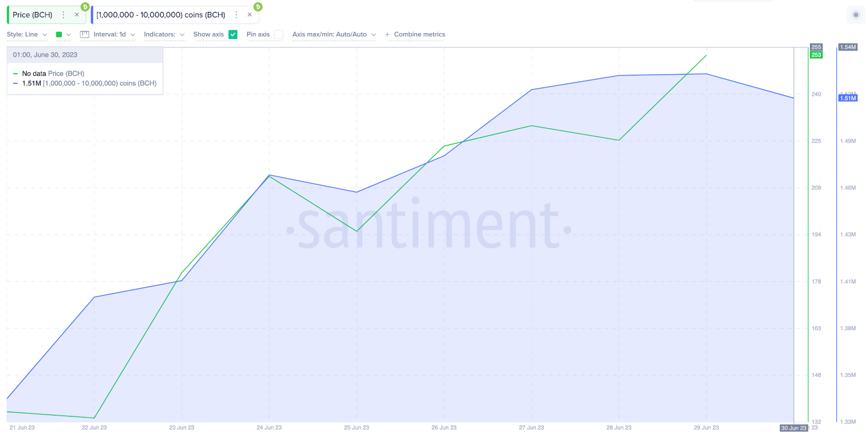Screen dimensions: 868x435
Task: Click the Combine metrics button
Action: (415, 34)
